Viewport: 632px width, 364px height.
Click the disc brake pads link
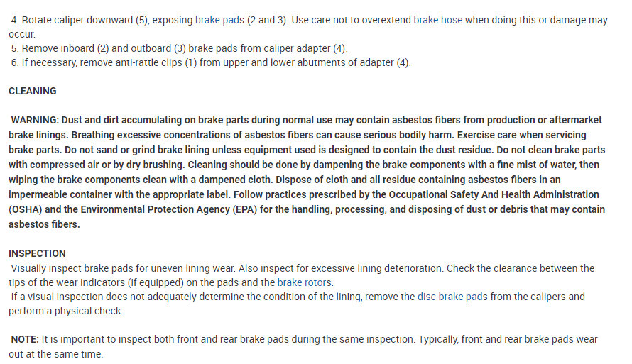click(452, 297)
